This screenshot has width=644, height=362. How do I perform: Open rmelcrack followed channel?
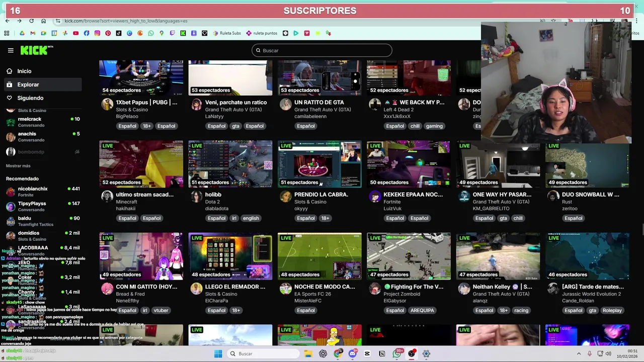click(x=43, y=122)
